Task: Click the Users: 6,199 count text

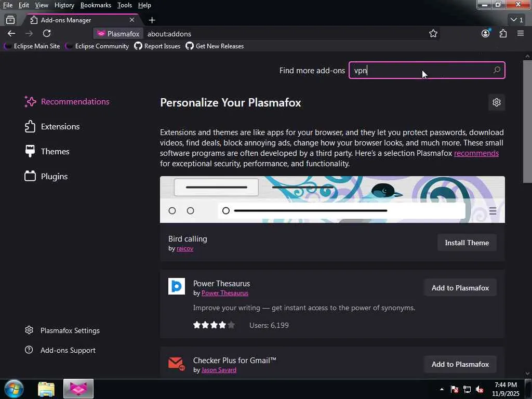Action: [269, 325]
